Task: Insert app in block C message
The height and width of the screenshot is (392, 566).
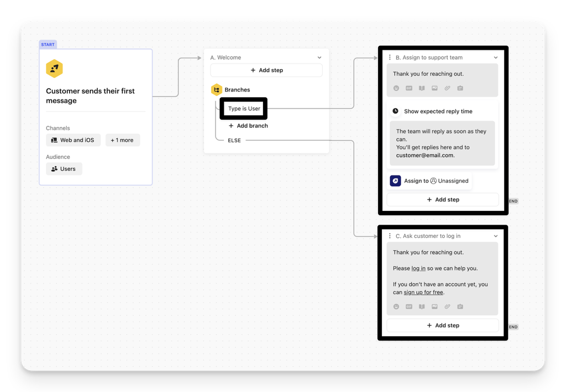Action: pos(460,306)
